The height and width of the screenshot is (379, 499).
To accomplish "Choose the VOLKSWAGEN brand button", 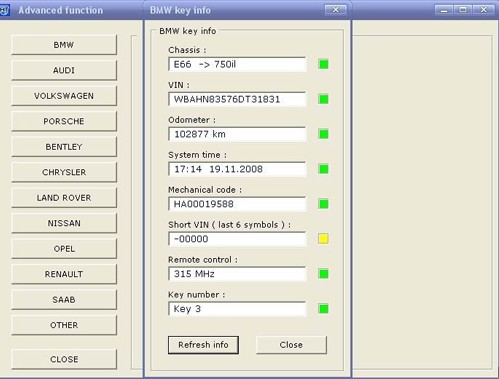I will click(x=64, y=96).
